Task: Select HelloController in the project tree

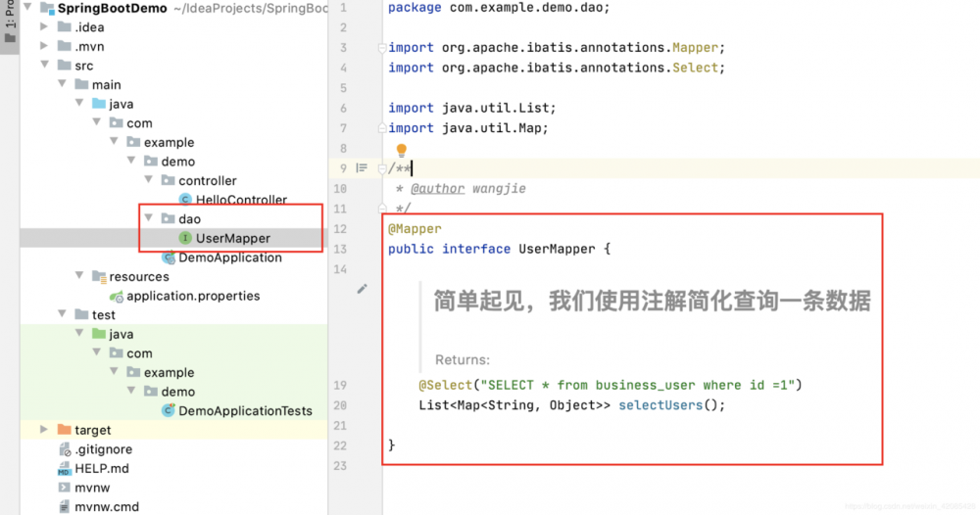Action: point(241,200)
